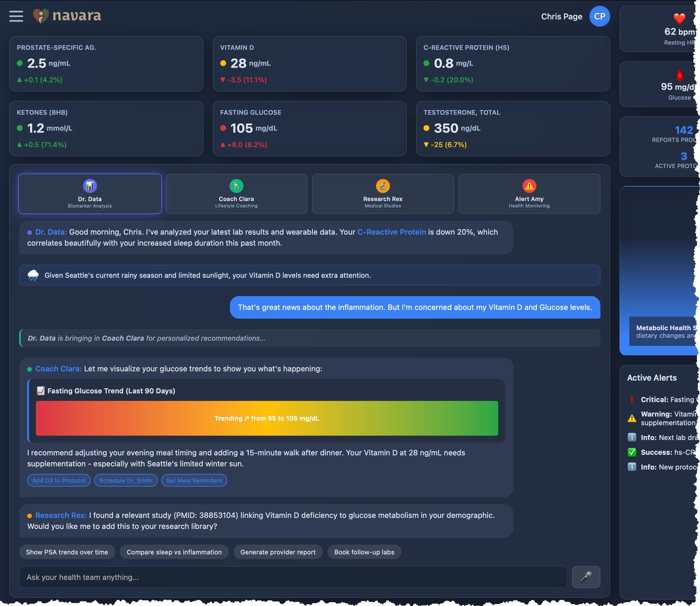
Task: Click the navara heart logo
Action: coord(41,16)
